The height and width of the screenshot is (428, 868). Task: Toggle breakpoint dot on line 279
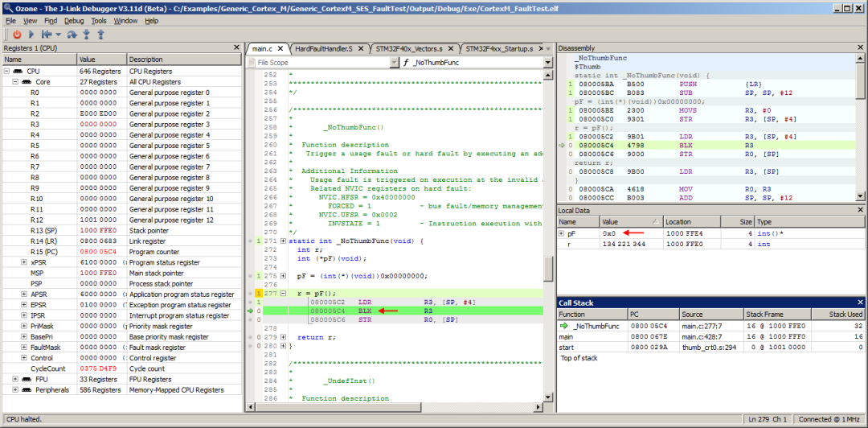[x=251, y=337]
